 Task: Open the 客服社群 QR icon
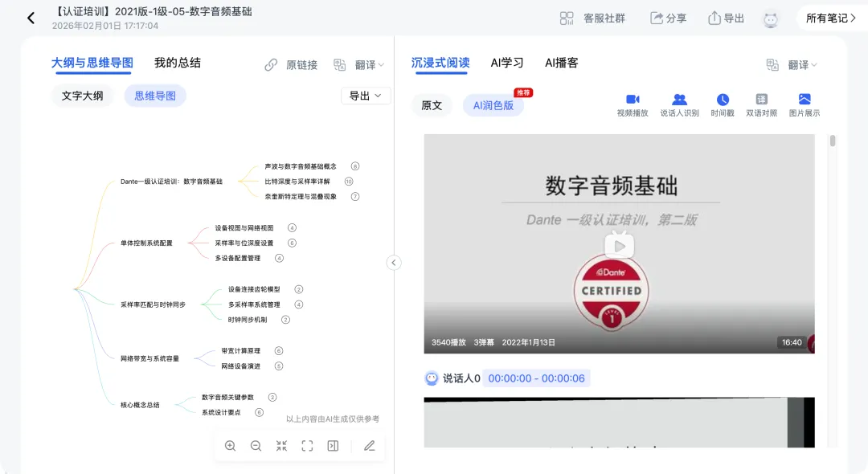[x=567, y=18]
